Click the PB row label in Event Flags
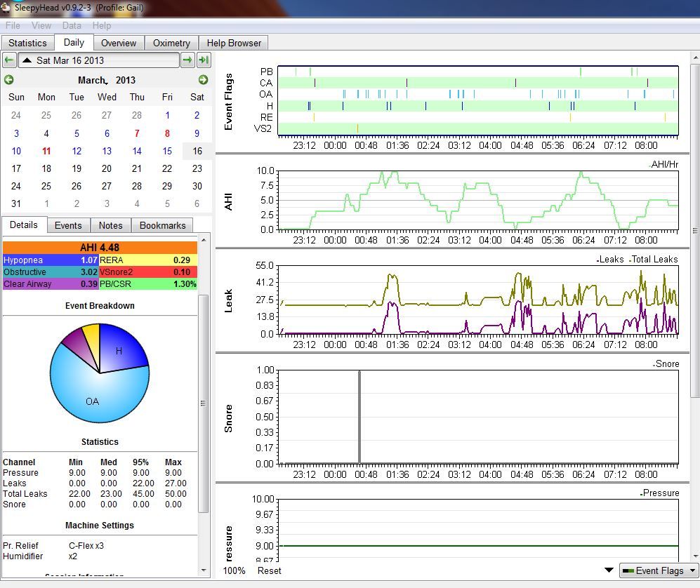700x588 pixels. coord(266,72)
